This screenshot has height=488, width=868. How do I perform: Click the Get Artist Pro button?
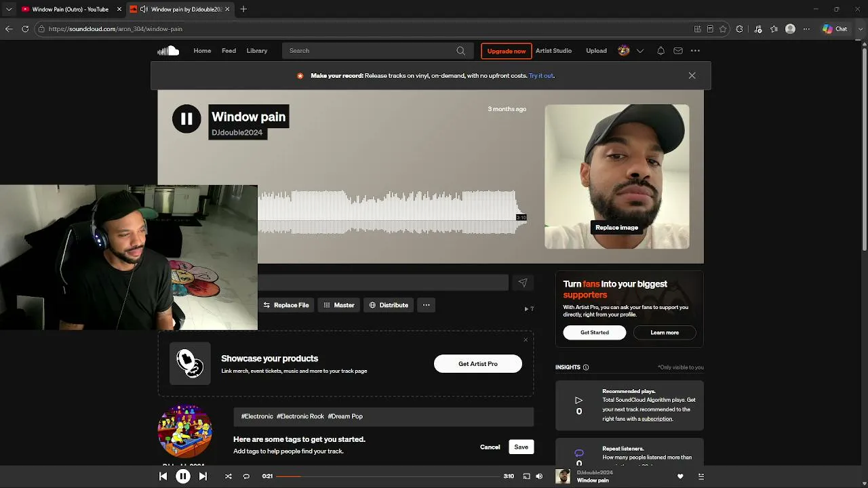(x=478, y=364)
